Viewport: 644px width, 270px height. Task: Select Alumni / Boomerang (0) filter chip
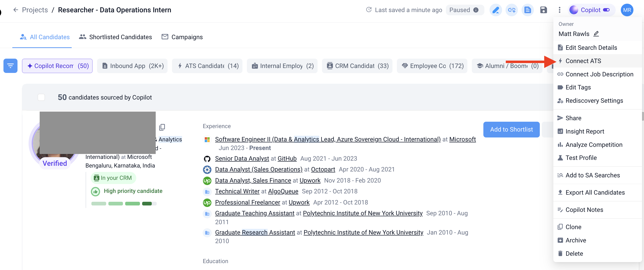[x=507, y=66]
